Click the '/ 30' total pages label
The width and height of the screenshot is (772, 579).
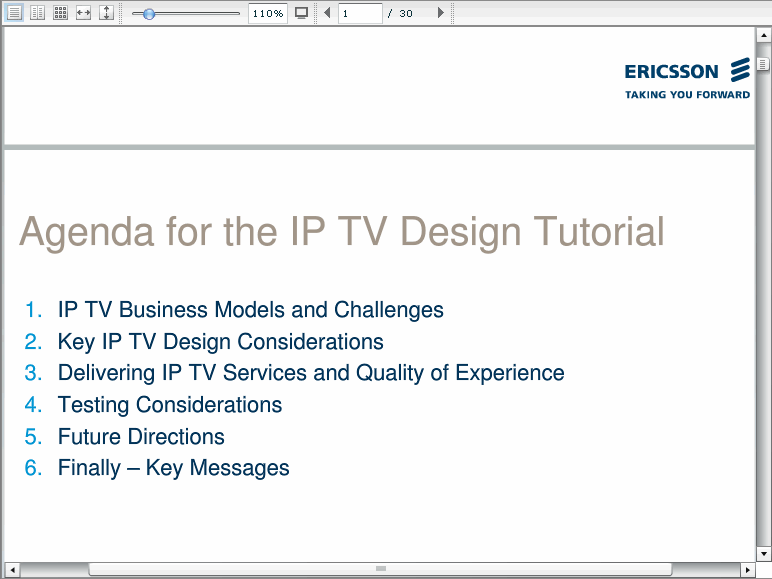[400, 13]
